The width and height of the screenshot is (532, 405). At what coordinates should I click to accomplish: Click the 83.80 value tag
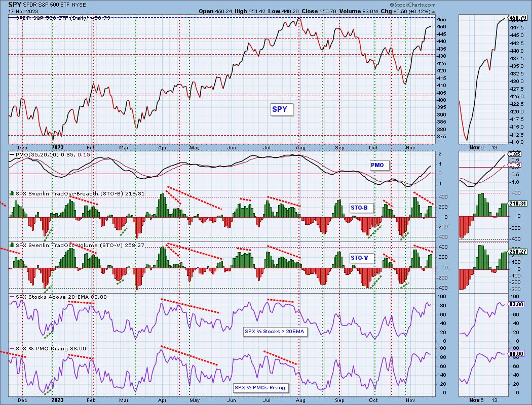pyautogui.click(x=517, y=305)
